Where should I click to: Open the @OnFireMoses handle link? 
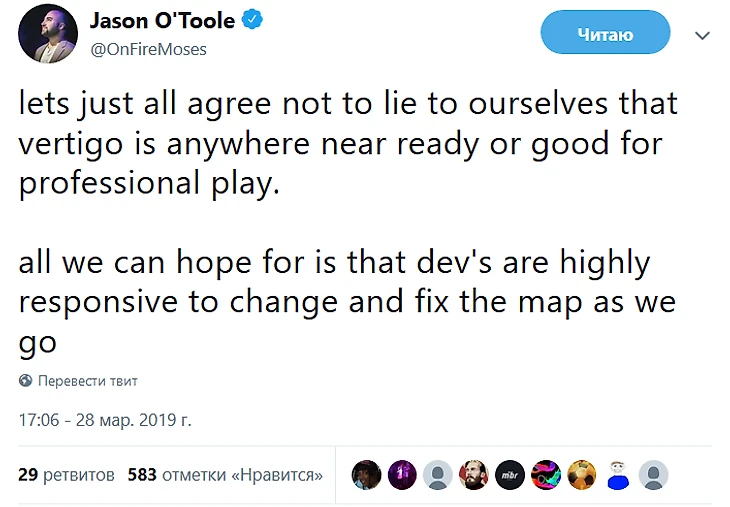coord(149,49)
